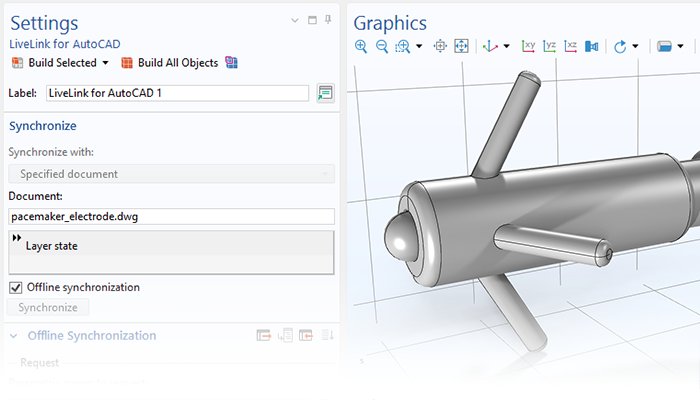Click first Offline Synchronization export icon
Viewport: 700px width, 400px height.
pyautogui.click(x=263, y=335)
